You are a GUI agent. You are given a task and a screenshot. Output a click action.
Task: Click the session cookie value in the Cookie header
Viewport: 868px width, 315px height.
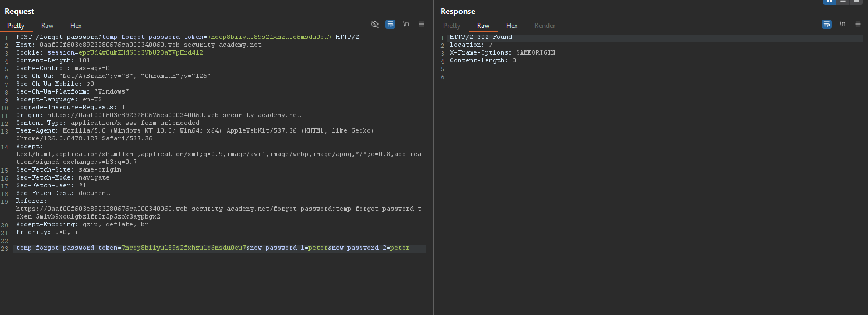tap(141, 53)
